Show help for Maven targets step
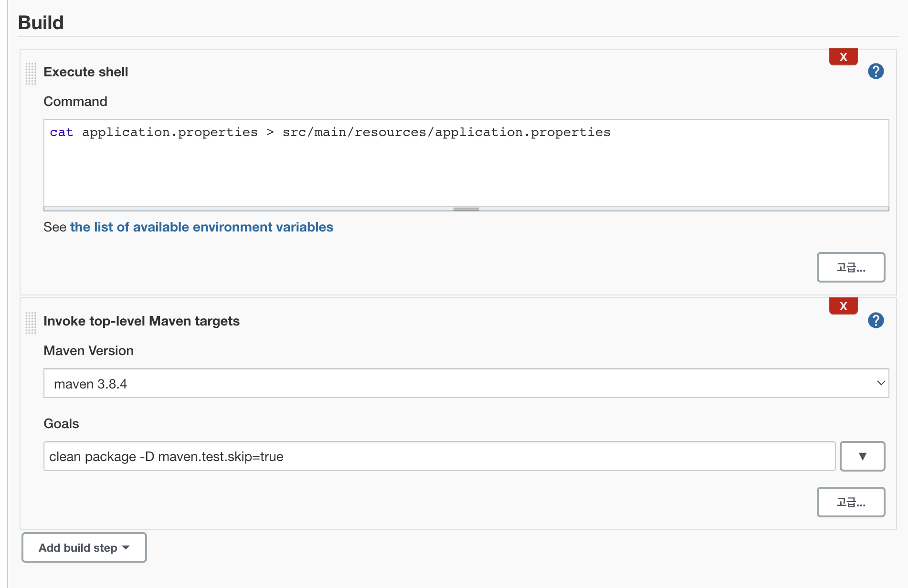Screen dimensions: 908x588 876,321
